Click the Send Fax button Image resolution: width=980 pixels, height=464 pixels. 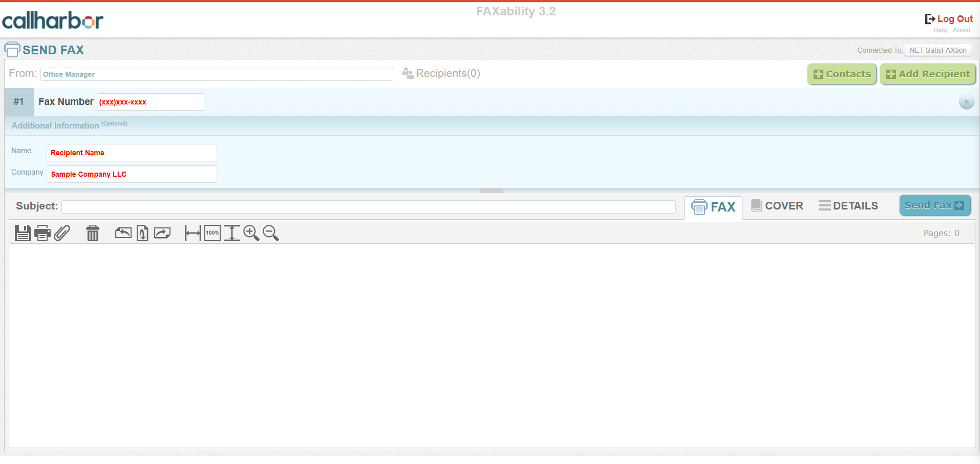point(935,205)
